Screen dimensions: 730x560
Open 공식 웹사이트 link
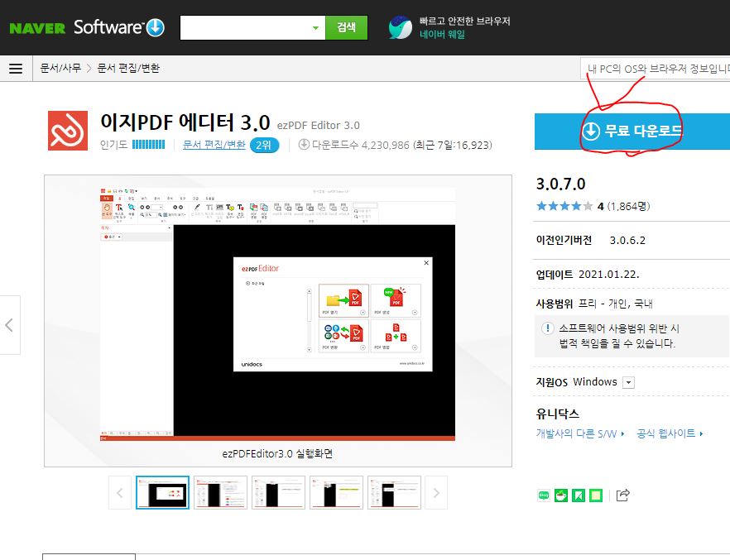[670, 433]
